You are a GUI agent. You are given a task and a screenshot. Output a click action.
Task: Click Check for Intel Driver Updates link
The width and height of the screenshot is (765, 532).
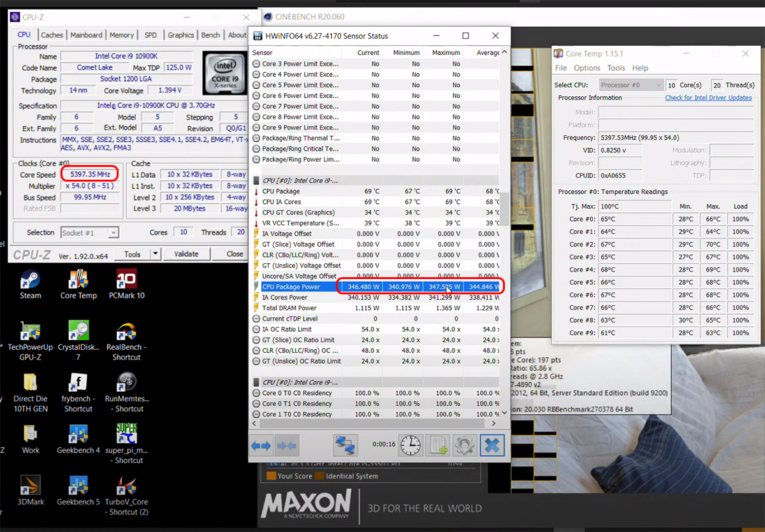(708, 97)
